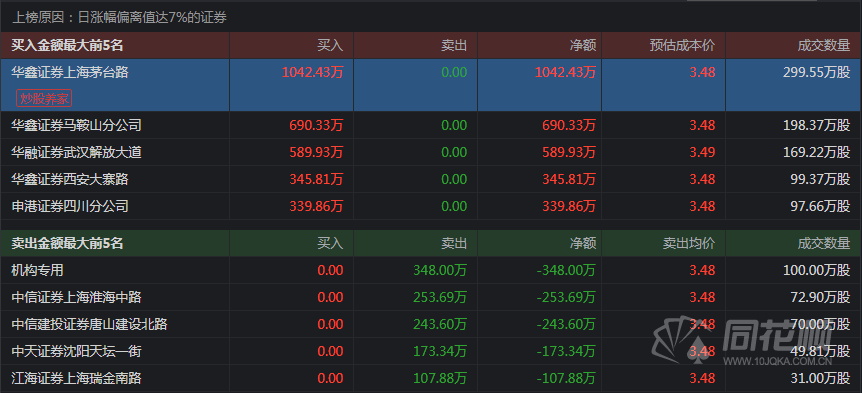
Task: Click the 253.69万 sell amount cell
Action: (x=440, y=297)
